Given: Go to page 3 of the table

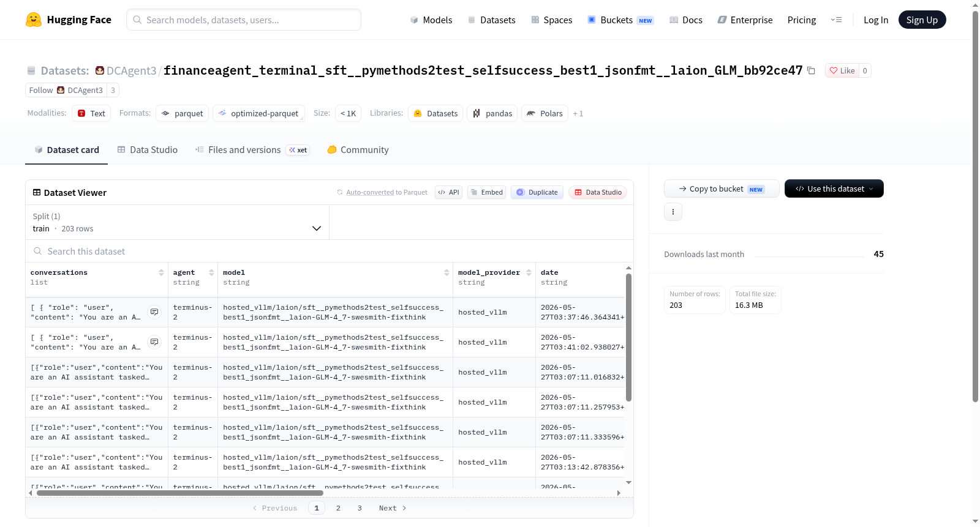Looking at the screenshot, I should [360, 508].
